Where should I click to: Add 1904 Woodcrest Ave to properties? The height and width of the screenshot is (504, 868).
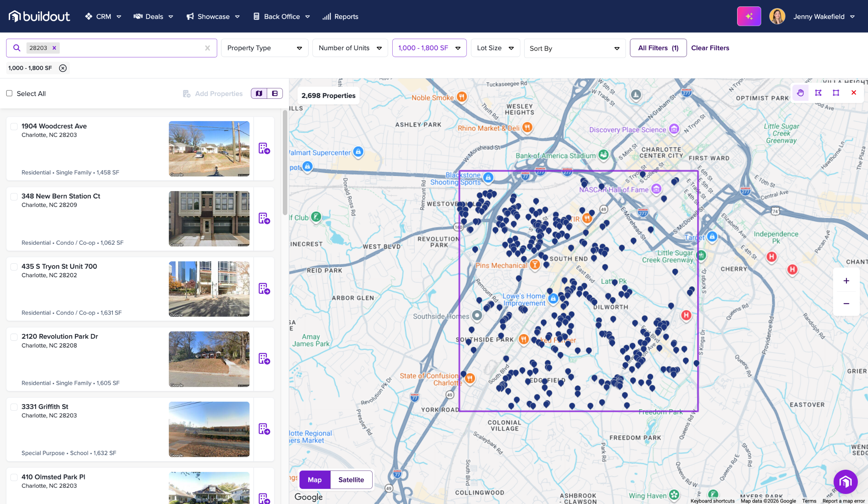[264, 148]
